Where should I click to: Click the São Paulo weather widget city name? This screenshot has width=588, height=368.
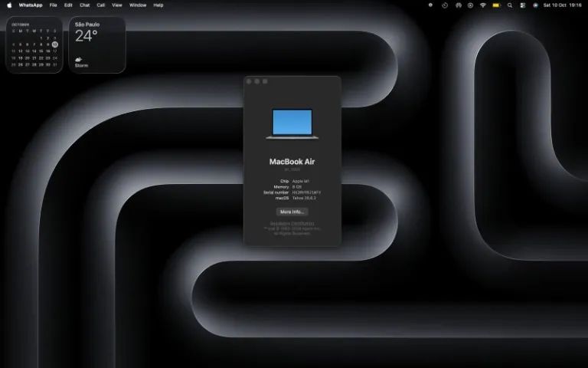click(x=87, y=25)
